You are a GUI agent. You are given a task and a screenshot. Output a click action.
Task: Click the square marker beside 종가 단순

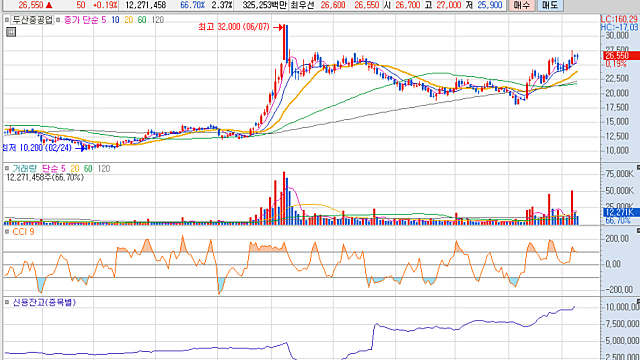pos(58,20)
